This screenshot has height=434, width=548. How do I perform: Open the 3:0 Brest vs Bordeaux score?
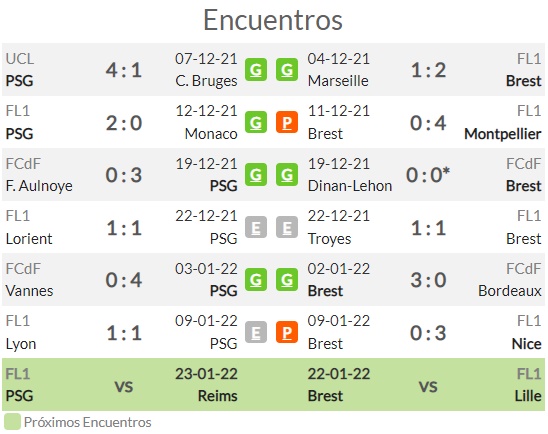pyautogui.click(x=428, y=280)
